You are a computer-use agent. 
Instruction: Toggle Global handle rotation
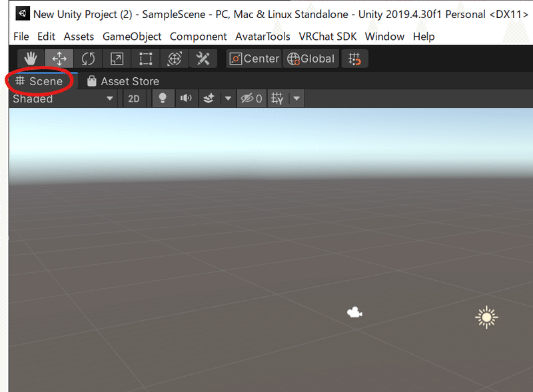(310, 59)
